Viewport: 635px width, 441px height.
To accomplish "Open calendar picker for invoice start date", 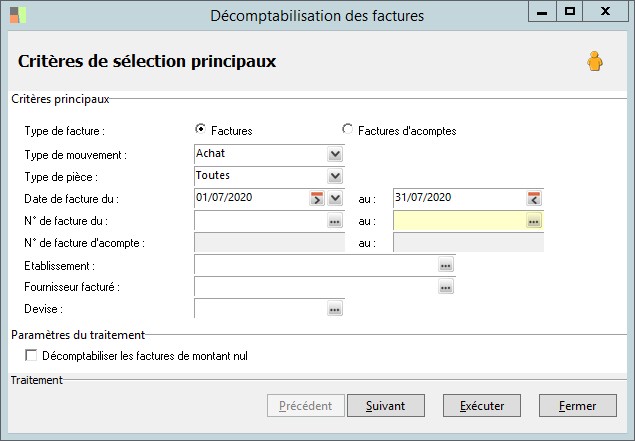I will tap(318, 198).
